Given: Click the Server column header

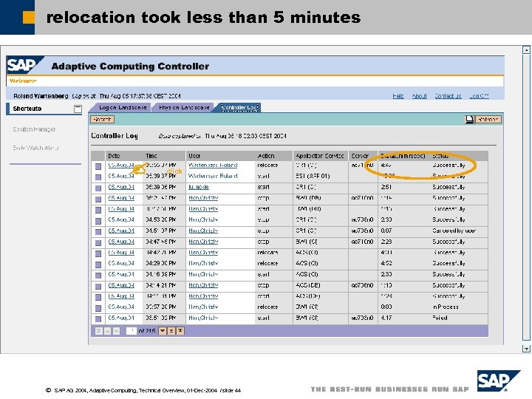Looking at the screenshot, I should click(x=360, y=156).
